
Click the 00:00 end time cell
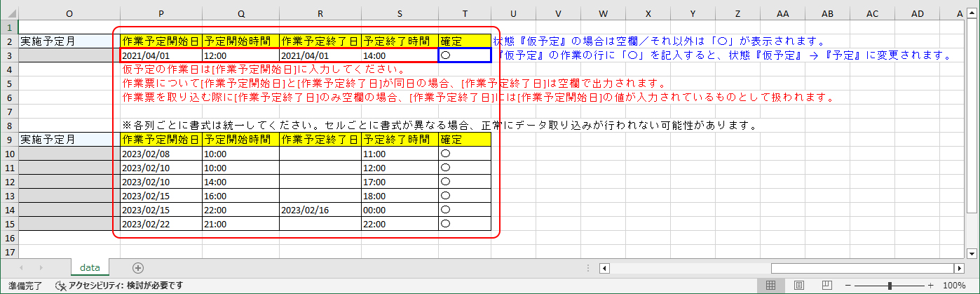(400, 210)
